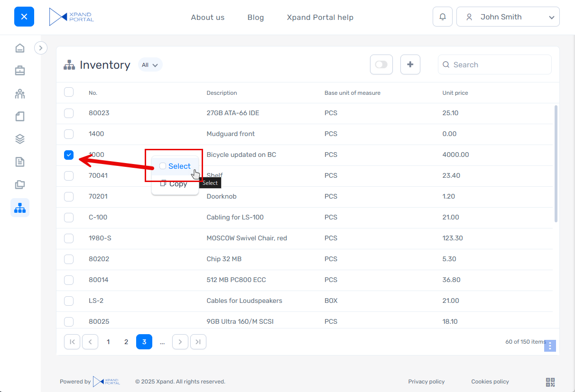Open the people group sidebar icon
This screenshot has height=392, width=575.
click(20, 93)
